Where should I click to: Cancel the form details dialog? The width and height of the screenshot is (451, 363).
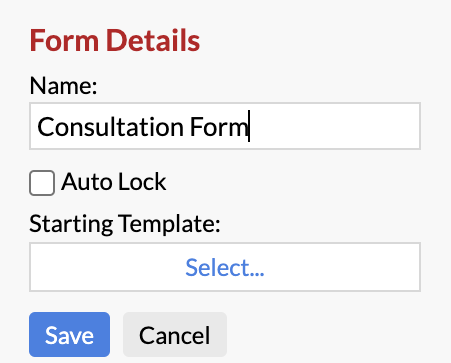coord(175,334)
